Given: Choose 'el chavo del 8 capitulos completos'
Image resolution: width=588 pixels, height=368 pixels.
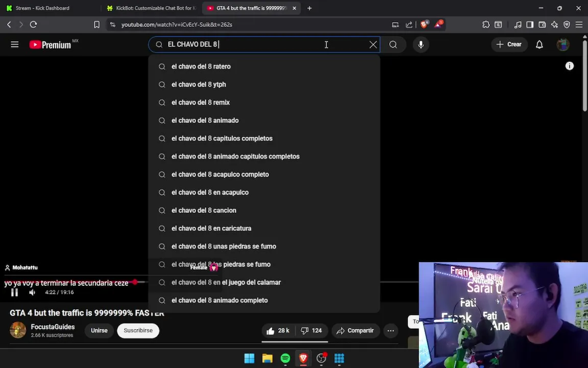Looking at the screenshot, I should [264, 139].
